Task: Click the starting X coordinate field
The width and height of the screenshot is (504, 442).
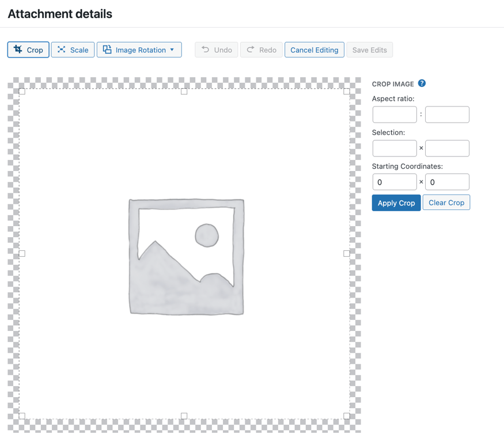Action: [x=394, y=181]
